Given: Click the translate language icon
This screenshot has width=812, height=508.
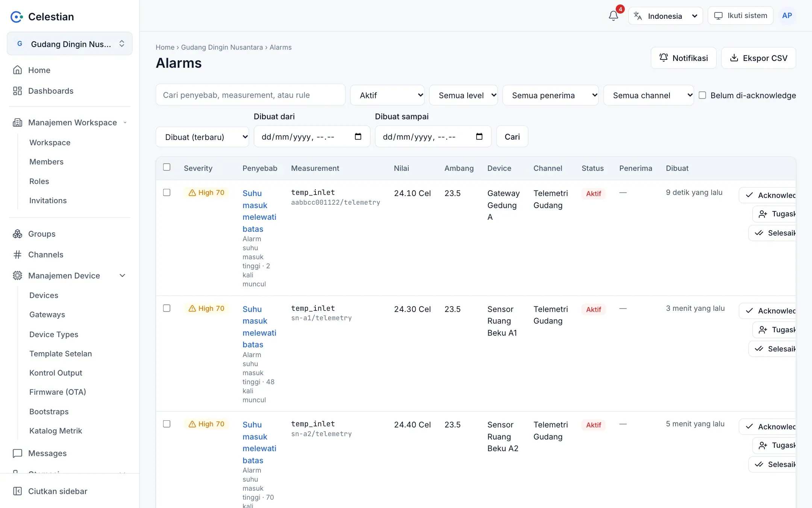Looking at the screenshot, I should [x=638, y=16].
